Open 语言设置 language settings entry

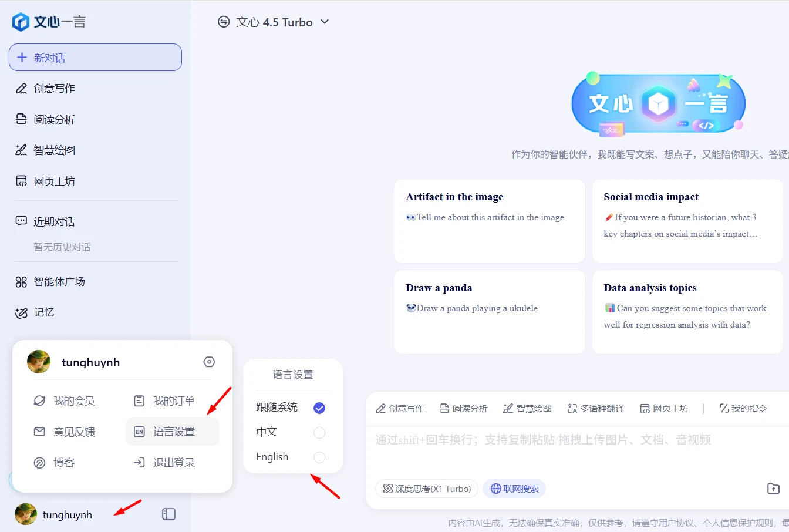point(173,432)
